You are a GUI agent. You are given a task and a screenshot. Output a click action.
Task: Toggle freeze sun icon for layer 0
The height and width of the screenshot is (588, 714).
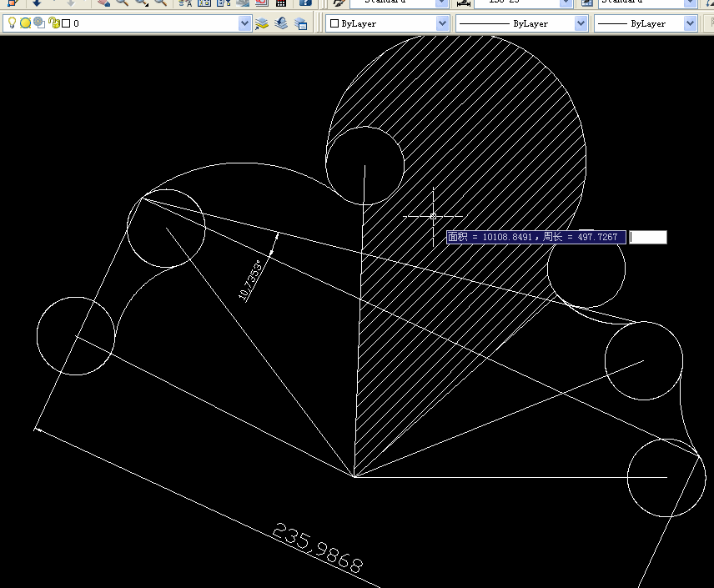(26, 23)
